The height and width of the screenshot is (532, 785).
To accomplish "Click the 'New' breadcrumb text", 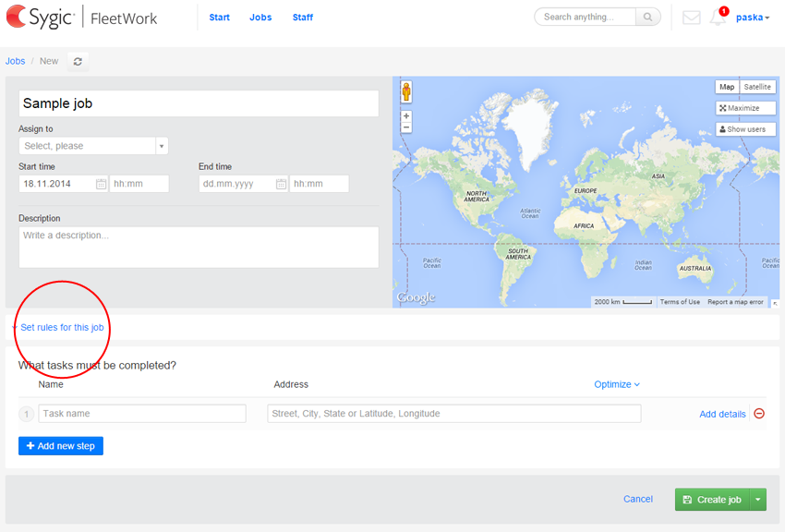I will 49,61.
